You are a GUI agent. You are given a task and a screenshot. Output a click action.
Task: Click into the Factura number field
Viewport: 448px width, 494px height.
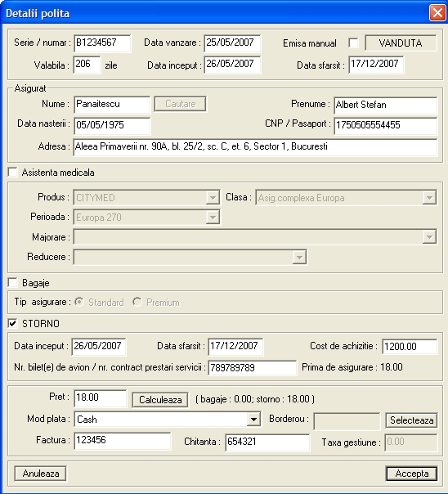[x=123, y=441]
